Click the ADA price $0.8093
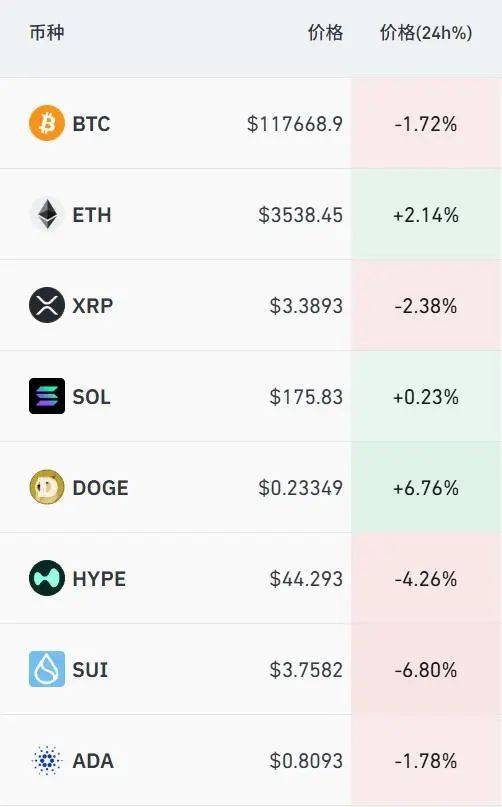Viewport: 502px width, 807px height. click(306, 761)
